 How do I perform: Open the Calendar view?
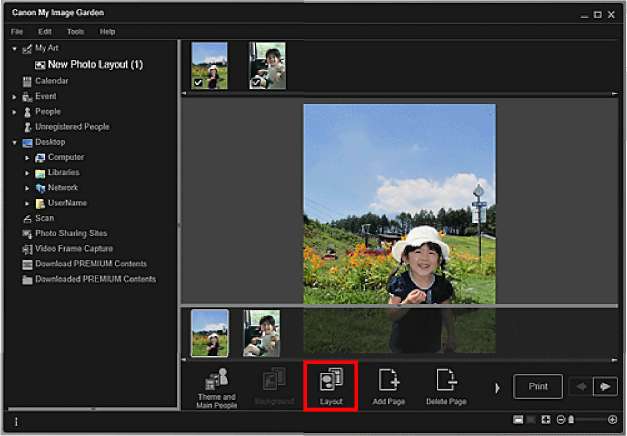[x=51, y=80]
